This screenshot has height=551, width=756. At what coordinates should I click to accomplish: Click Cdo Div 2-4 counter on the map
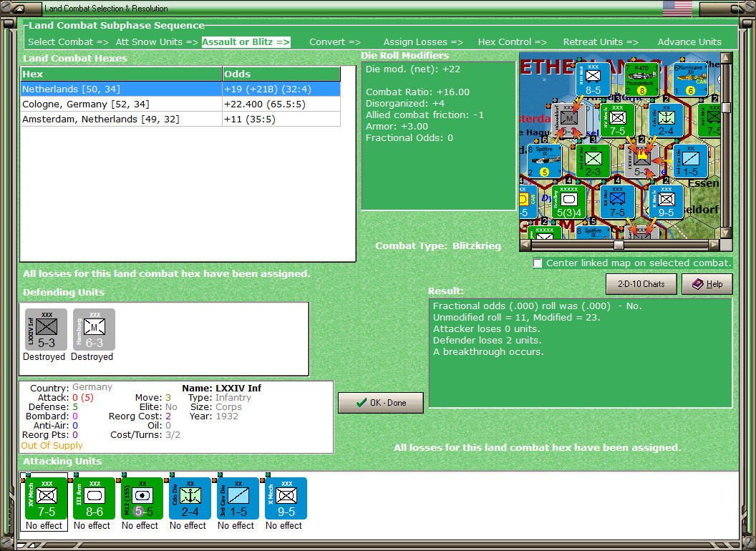(667, 120)
